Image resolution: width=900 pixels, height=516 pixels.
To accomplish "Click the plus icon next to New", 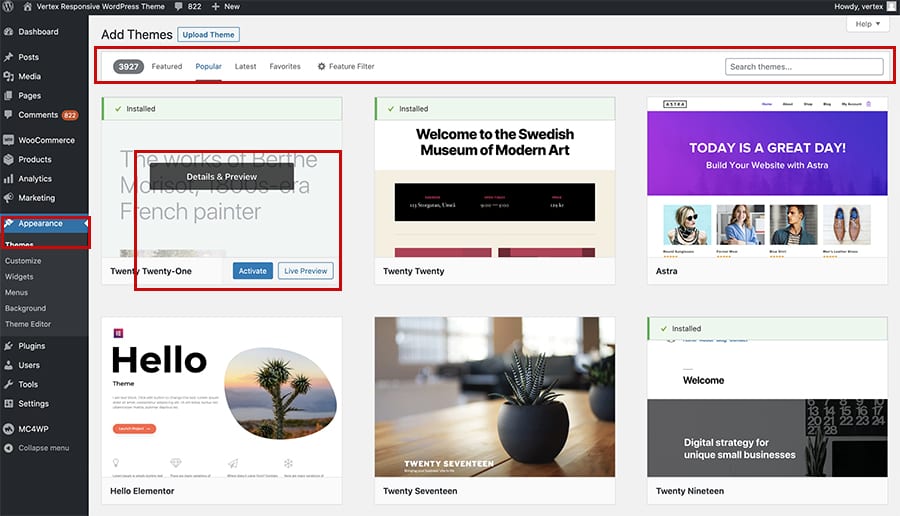I will (215, 7).
